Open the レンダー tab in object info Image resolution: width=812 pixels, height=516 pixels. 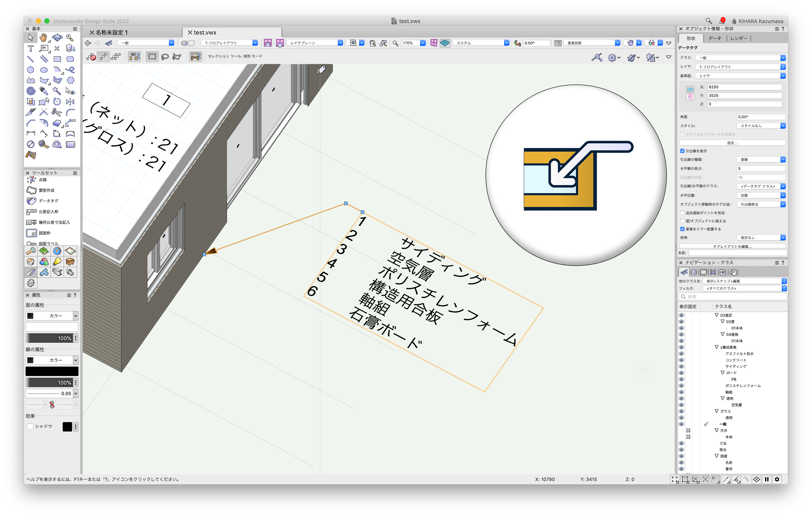738,38
